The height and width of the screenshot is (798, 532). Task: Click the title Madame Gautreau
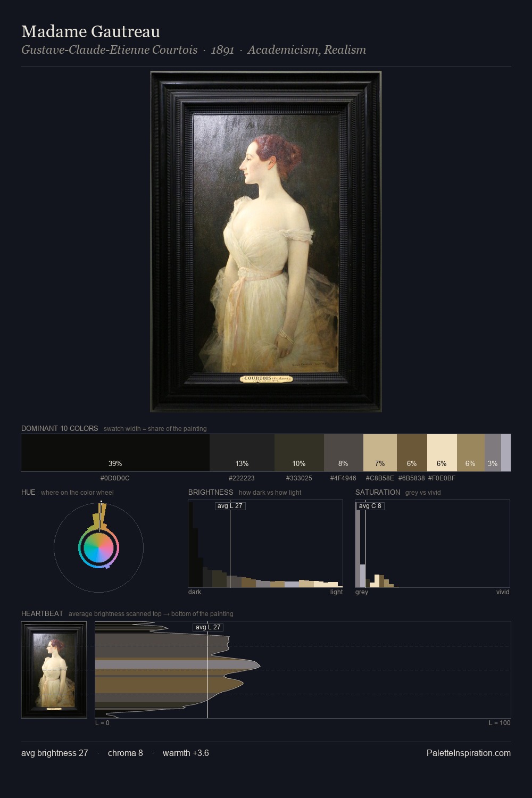(90, 31)
